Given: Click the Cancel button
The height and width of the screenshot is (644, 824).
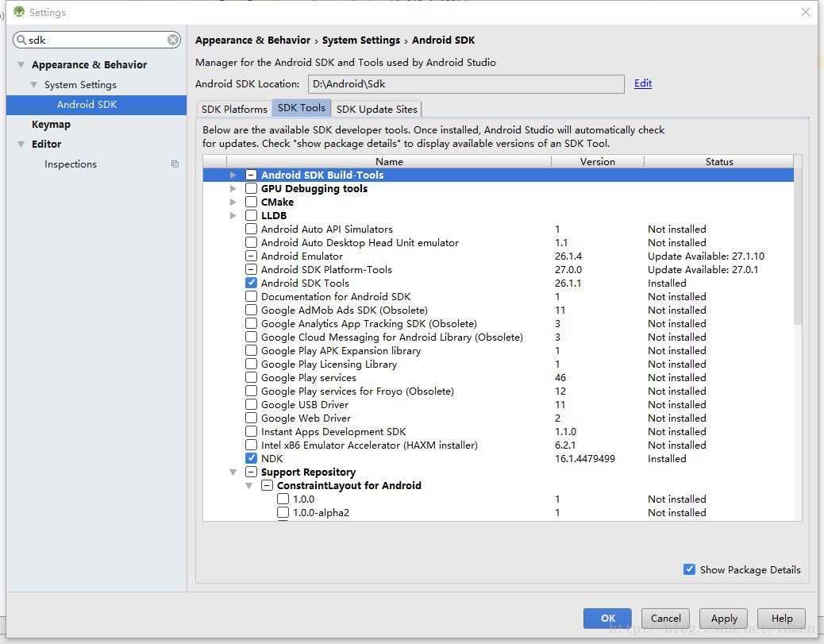Looking at the screenshot, I should coord(666,619).
